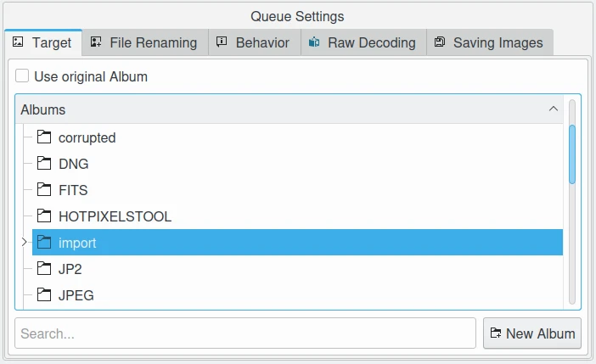Click the FITS album folder icon

[44, 190]
